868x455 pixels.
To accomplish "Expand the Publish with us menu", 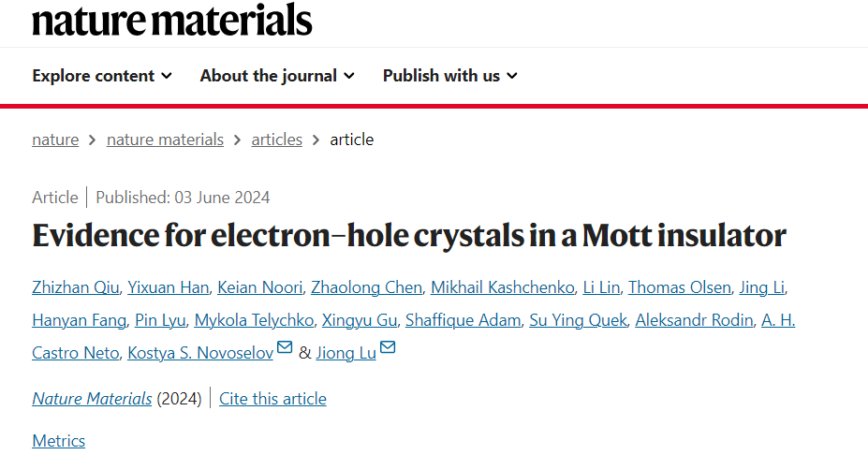I will [x=450, y=75].
